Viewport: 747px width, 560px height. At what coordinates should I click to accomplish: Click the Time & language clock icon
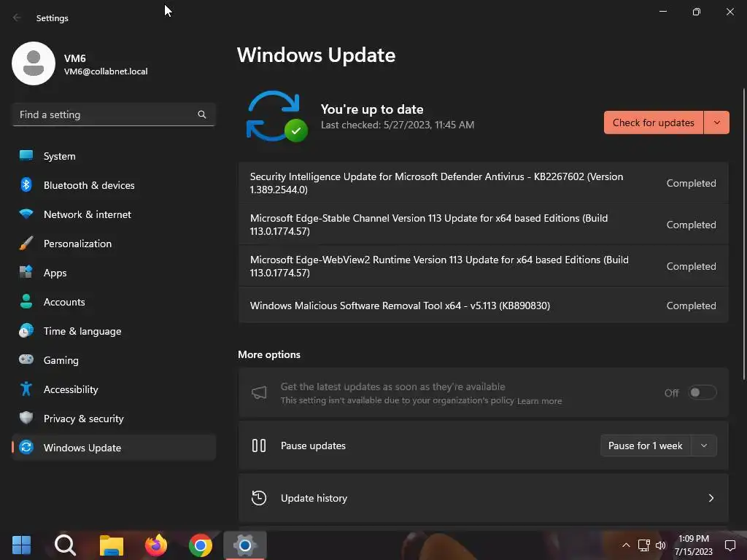[x=26, y=330]
